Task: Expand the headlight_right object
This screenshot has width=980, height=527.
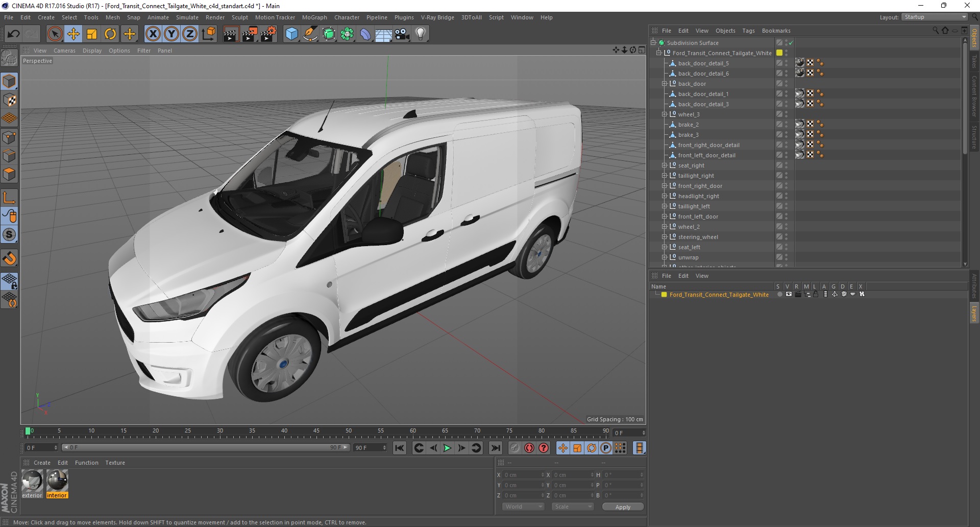Action: [665, 196]
